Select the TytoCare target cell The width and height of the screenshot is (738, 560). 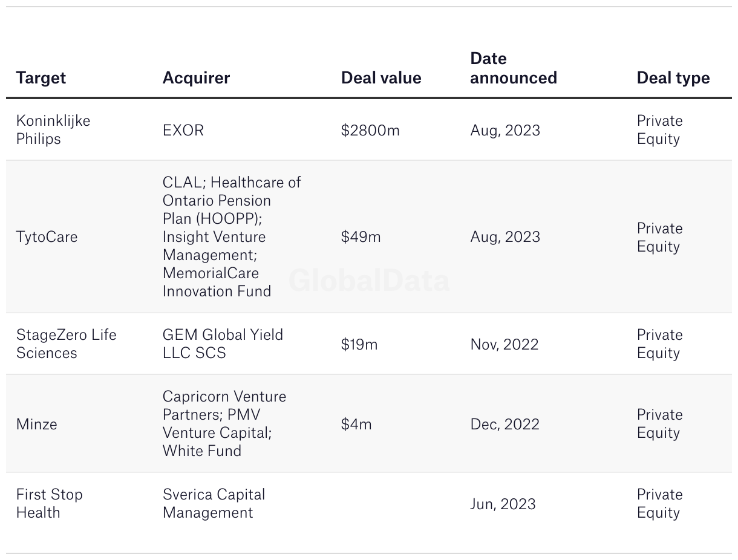47,236
